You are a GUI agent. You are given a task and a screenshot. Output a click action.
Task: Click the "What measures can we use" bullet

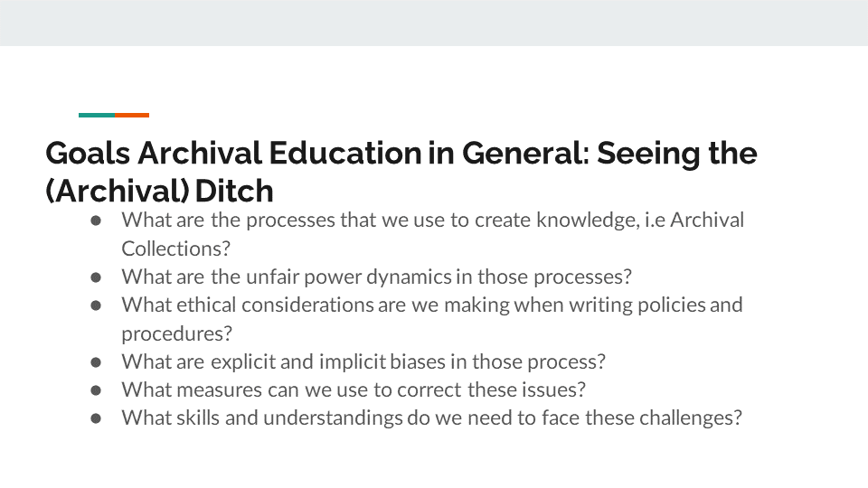click(x=354, y=390)
